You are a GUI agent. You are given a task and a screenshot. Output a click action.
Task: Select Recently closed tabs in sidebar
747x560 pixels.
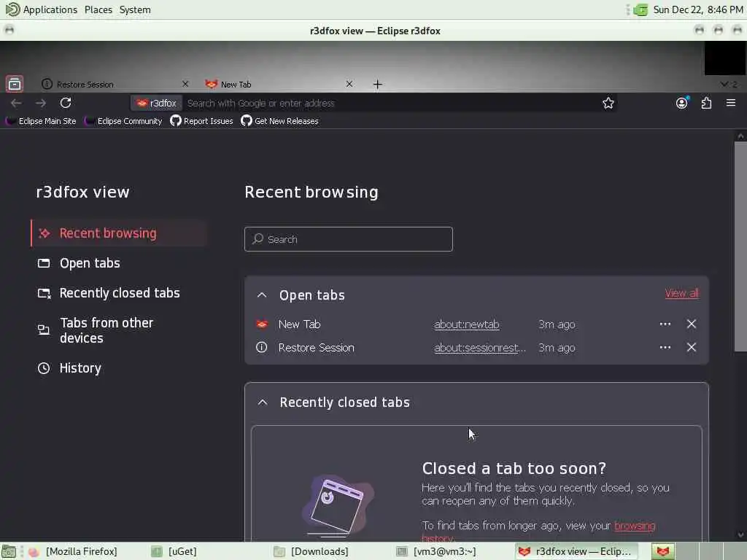pyautogui.click(x=119, y=293)
